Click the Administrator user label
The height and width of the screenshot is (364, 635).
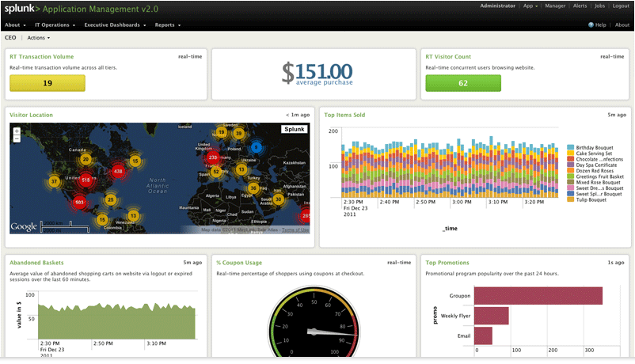point(497,6)
